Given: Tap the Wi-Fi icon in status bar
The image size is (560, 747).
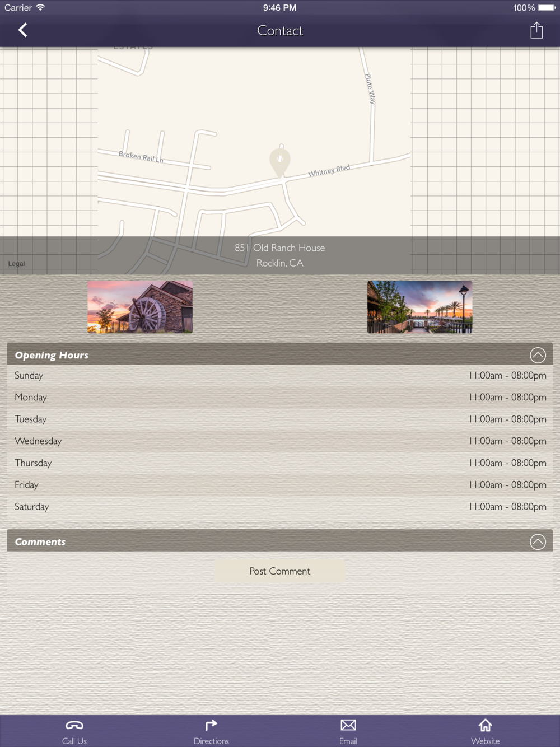Looking at the screenshot, I should pyautogui.click(x=40, y=7).
